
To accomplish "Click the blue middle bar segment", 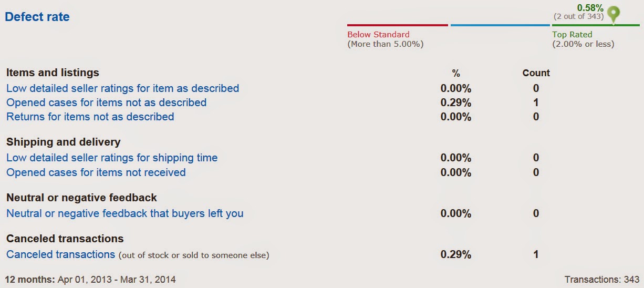I will (x=500, y=25).
